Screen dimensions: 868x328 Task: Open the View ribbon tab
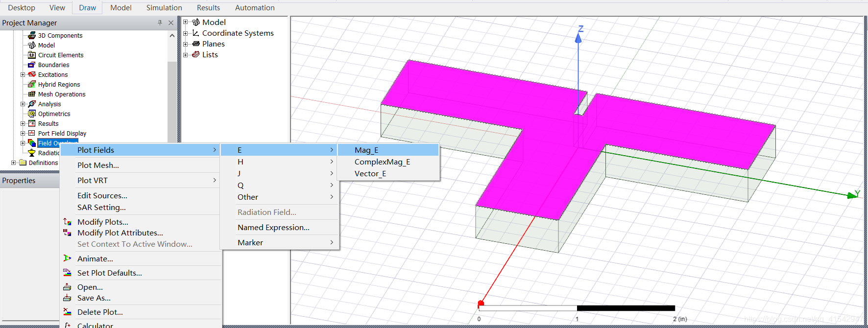57,8
